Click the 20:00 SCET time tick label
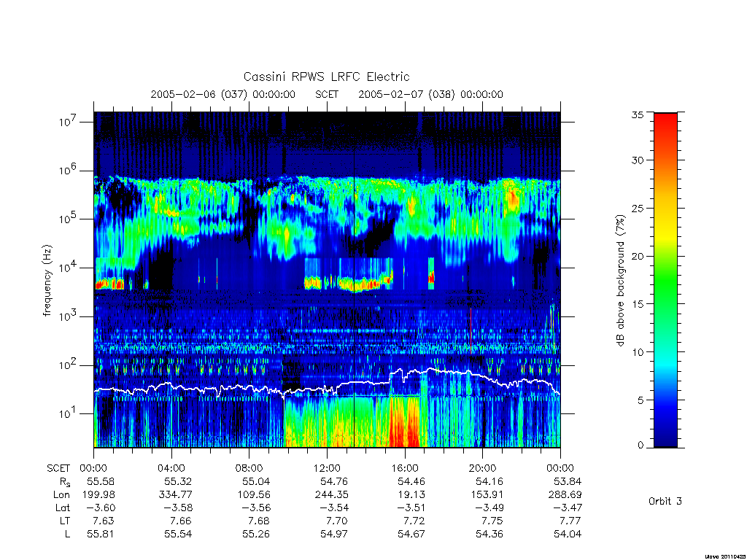This screenshot has height=560, width=747. pos(482,468)
